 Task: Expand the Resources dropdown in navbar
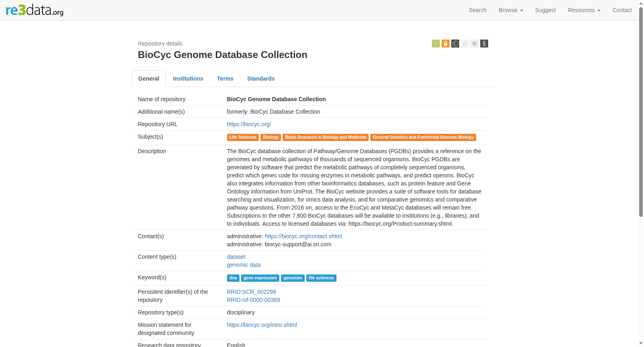[x=584, y=10]
